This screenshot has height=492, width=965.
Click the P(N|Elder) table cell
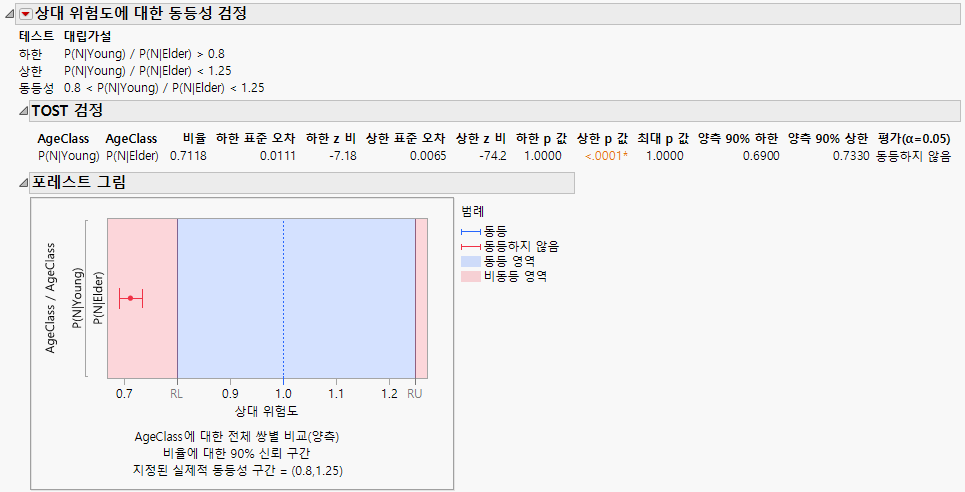(132, 156)
